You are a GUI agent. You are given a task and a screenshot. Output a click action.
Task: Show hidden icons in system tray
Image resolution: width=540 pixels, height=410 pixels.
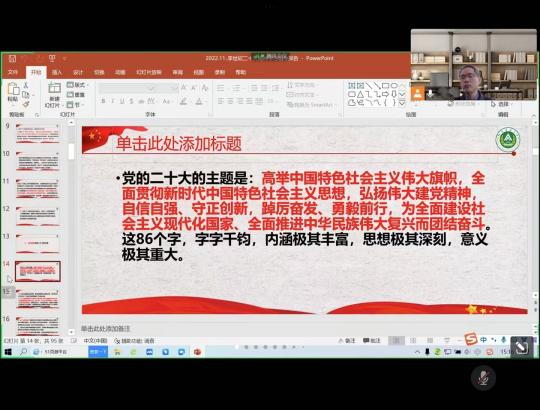[x=417, y=352]
